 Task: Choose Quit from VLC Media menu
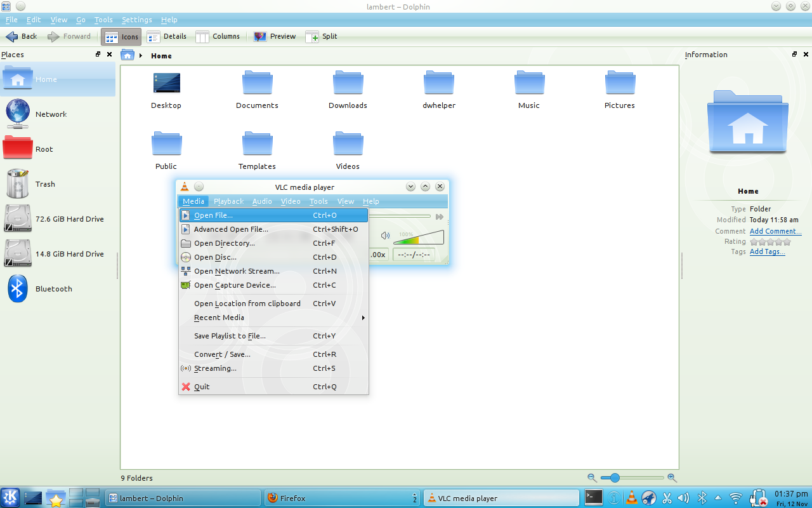tap(273, 387)
